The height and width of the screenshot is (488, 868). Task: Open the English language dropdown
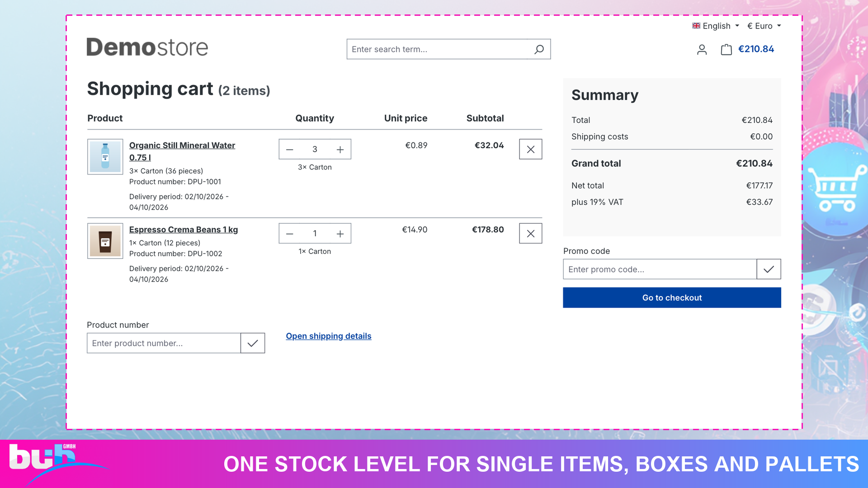(716, 26)
